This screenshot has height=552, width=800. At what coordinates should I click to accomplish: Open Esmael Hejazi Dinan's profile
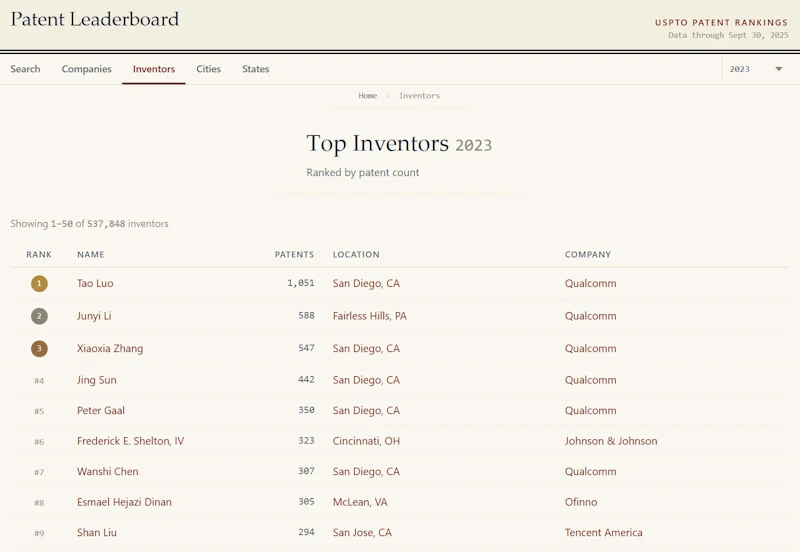coord(124,503)
